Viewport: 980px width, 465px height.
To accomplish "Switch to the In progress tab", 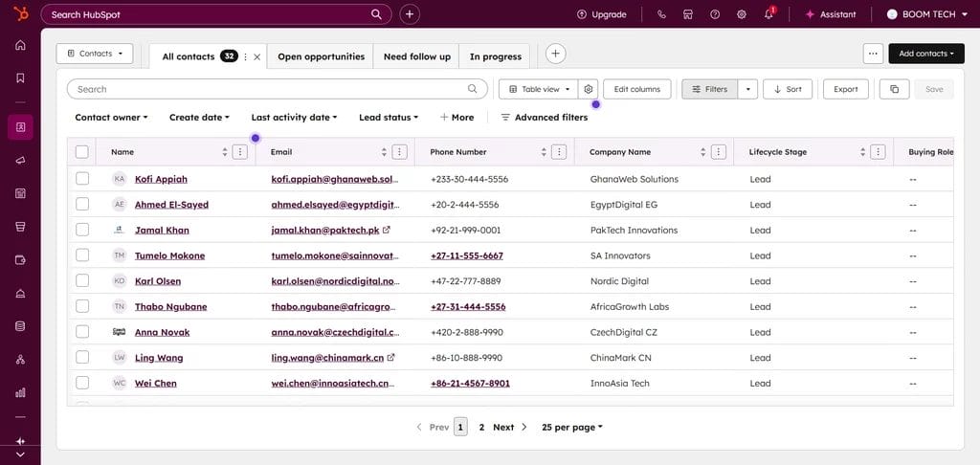I will 496,56.
